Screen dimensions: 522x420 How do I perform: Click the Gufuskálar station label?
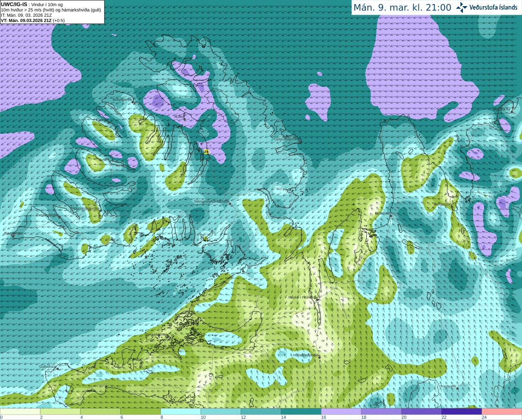(47, 367)
